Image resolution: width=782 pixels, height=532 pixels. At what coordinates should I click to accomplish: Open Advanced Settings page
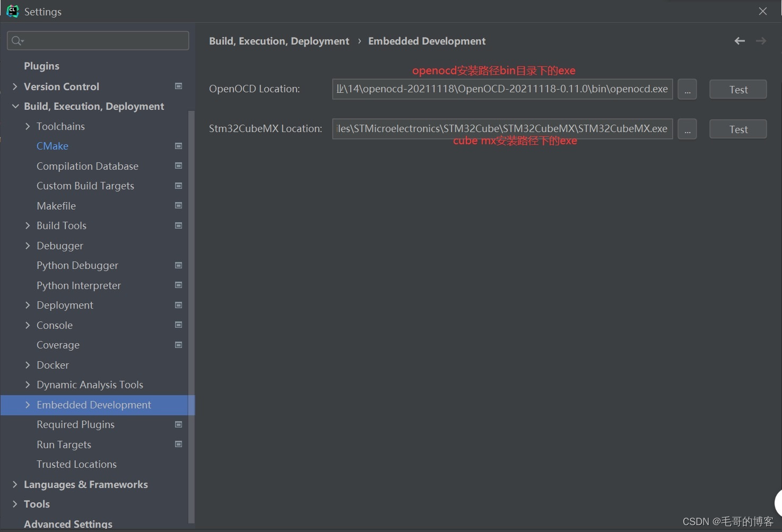tap(68, 524)
